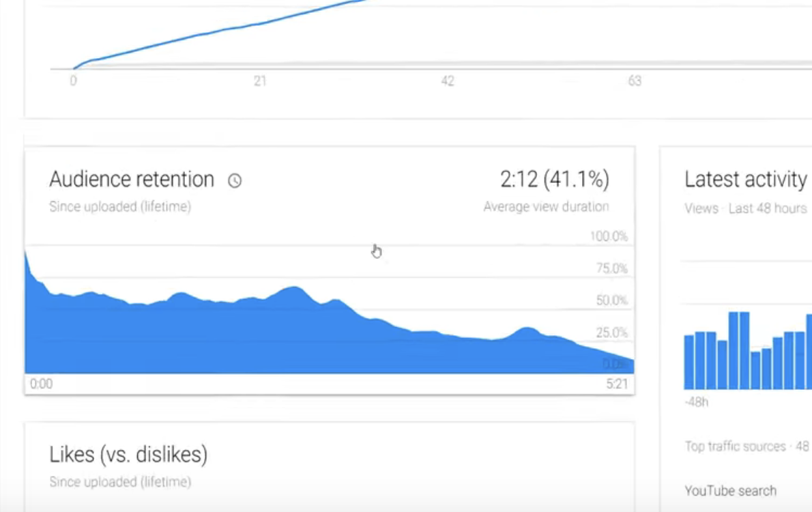Image resolution: width=812 pixels, height=512 pixels.
Task: Click "Since uploaded (lifetime)" under Likes
Action: click(x=120, y=482)
